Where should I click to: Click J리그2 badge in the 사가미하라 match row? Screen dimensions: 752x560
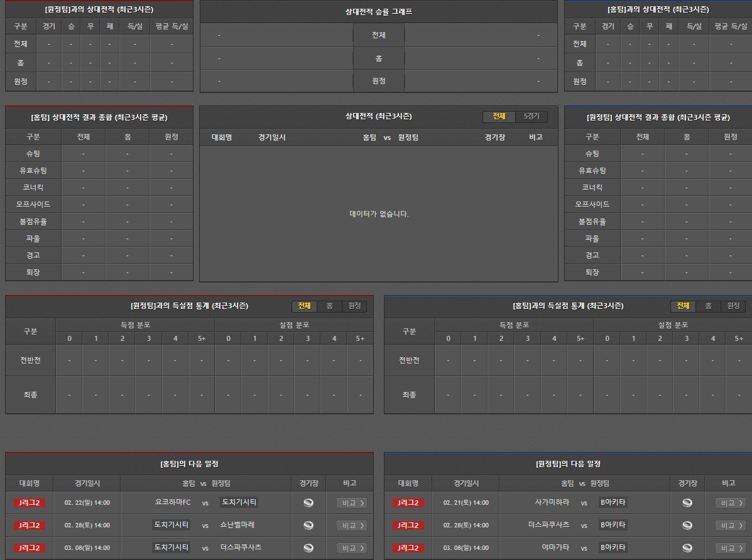pos(408,503)
